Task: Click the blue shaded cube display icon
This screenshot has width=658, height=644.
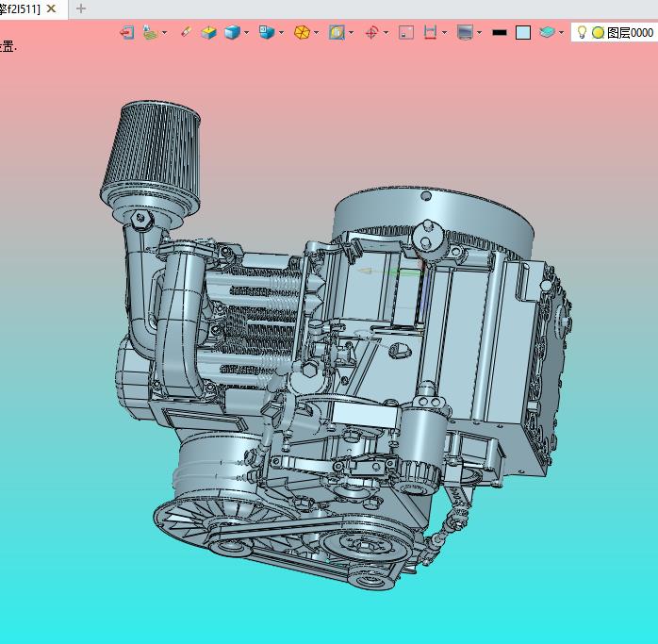Action: (x=232, y=32)
